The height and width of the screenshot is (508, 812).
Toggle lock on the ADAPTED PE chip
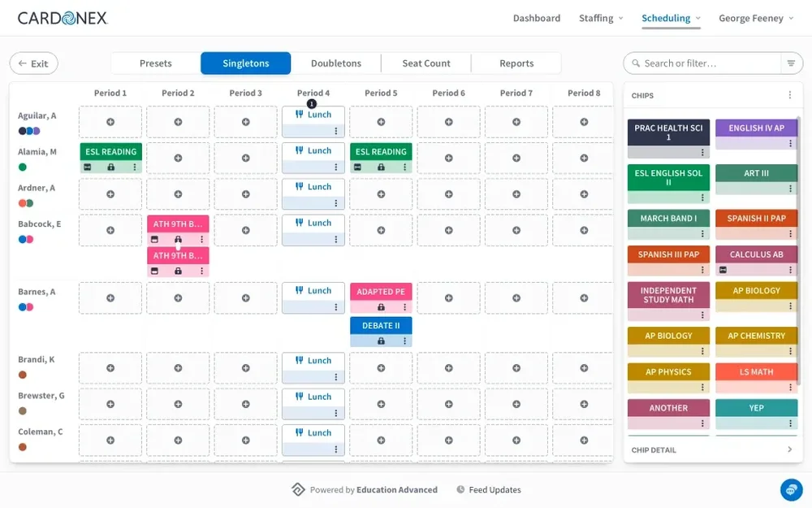(381, 307)
